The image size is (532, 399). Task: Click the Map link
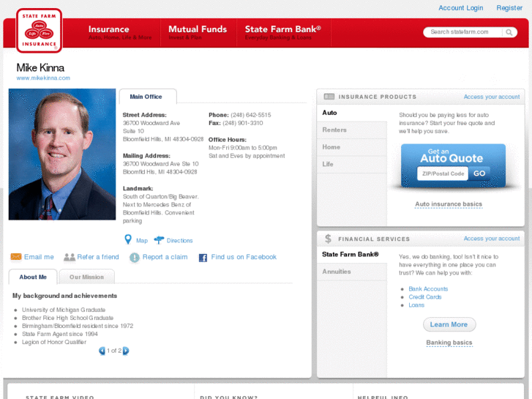click(142, 240)
